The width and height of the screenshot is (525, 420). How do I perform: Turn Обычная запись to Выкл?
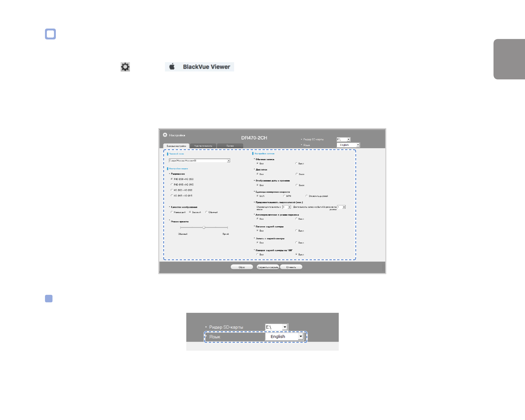pos(296,163)
